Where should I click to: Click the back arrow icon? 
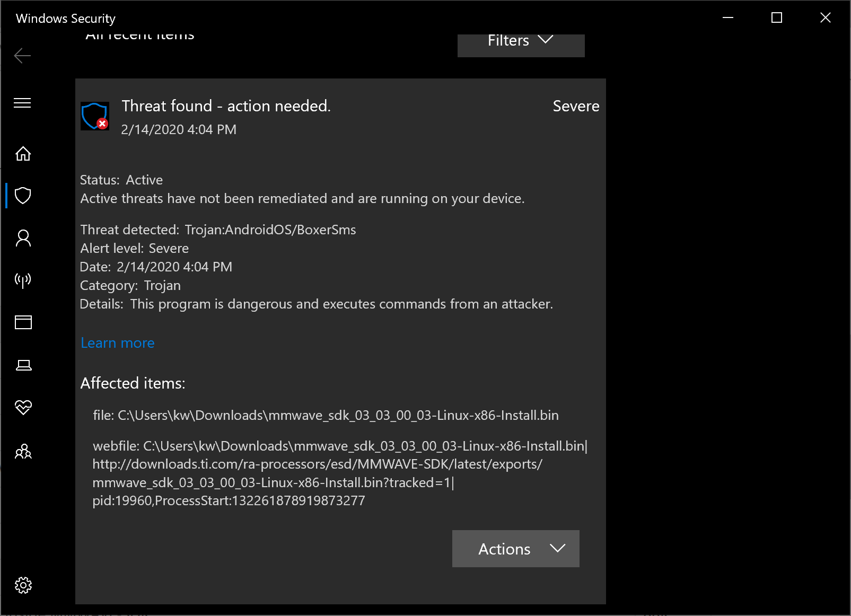(x=22, y=56)
